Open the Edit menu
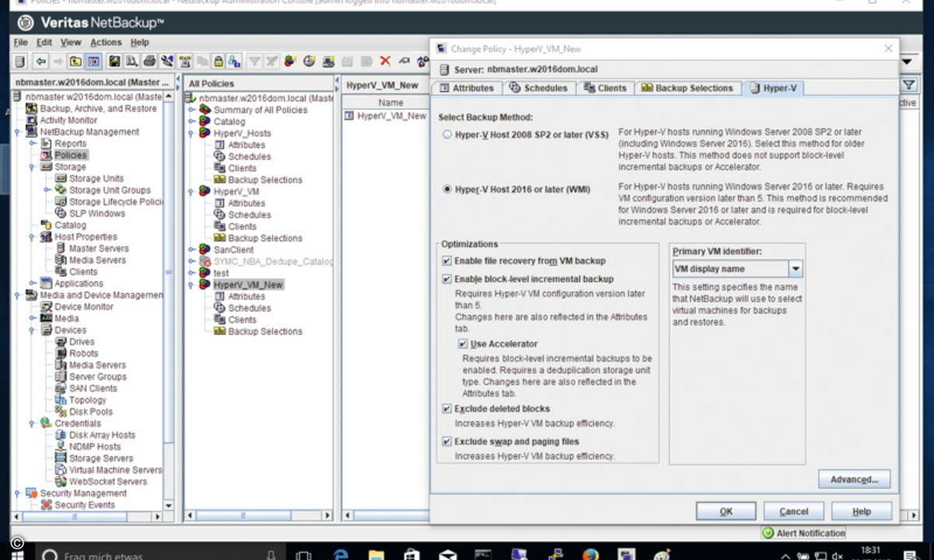Screen dimensions: 934x560 pyautogui.click(x=44, y=42)
